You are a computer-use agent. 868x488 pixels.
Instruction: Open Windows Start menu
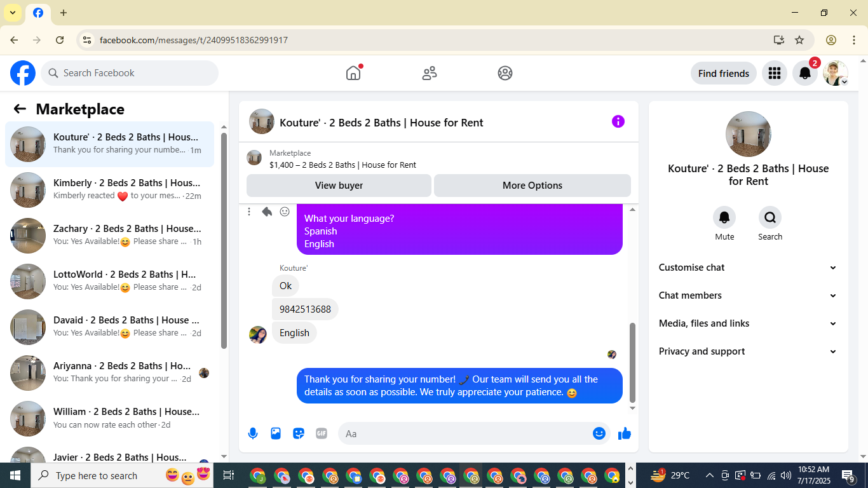point(15,475)
